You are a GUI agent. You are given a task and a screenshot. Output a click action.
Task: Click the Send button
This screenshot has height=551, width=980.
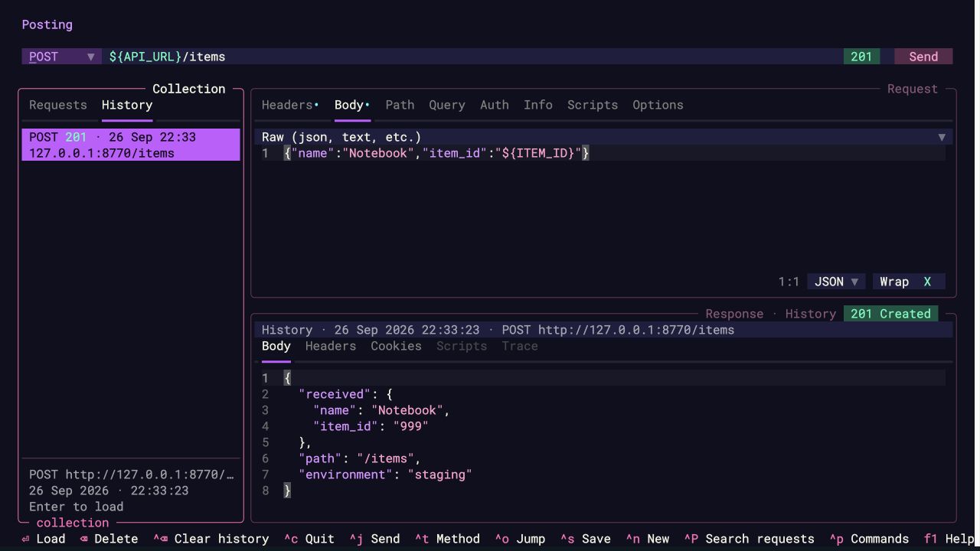click(923, 57)
